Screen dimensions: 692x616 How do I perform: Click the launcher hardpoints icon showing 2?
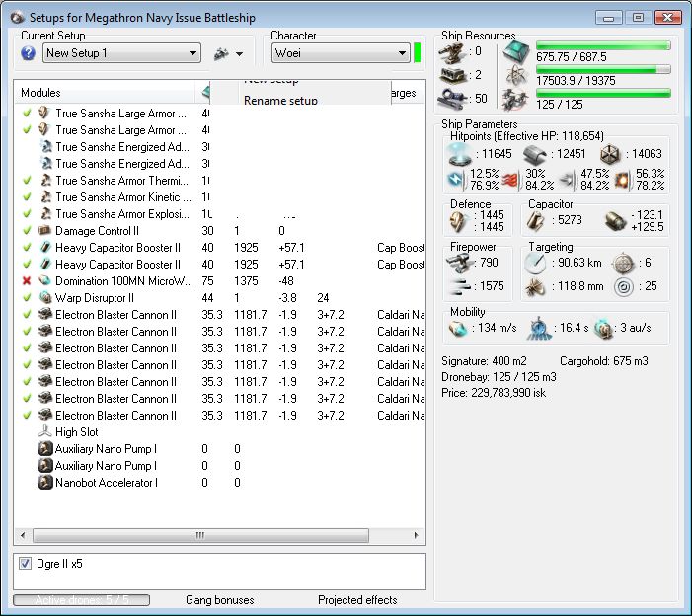click(452, 75)
